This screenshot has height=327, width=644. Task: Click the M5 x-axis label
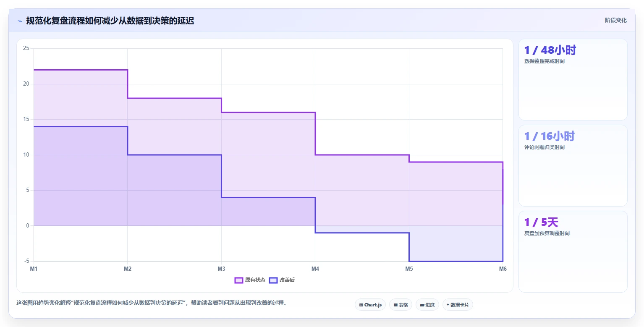point(409,269)
